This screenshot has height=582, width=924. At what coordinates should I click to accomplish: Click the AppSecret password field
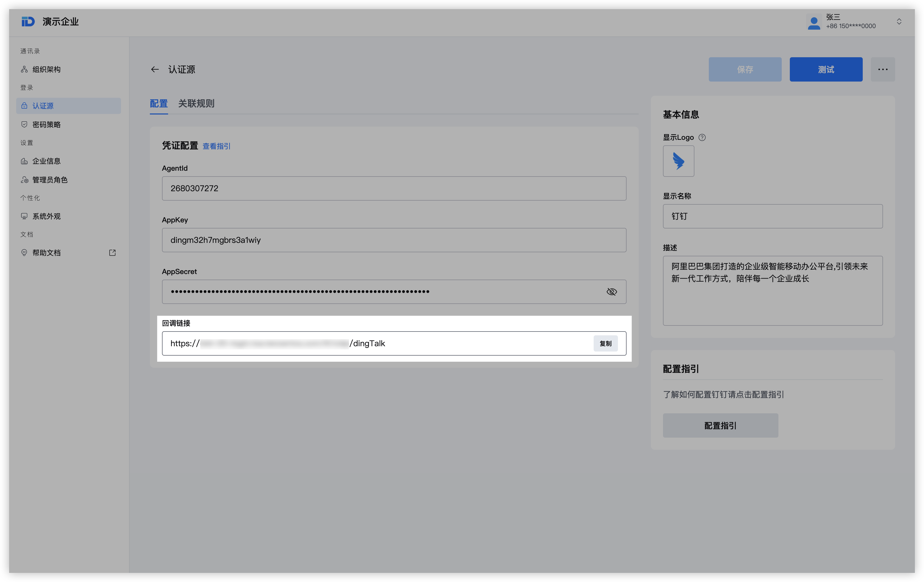coord(394,292)
